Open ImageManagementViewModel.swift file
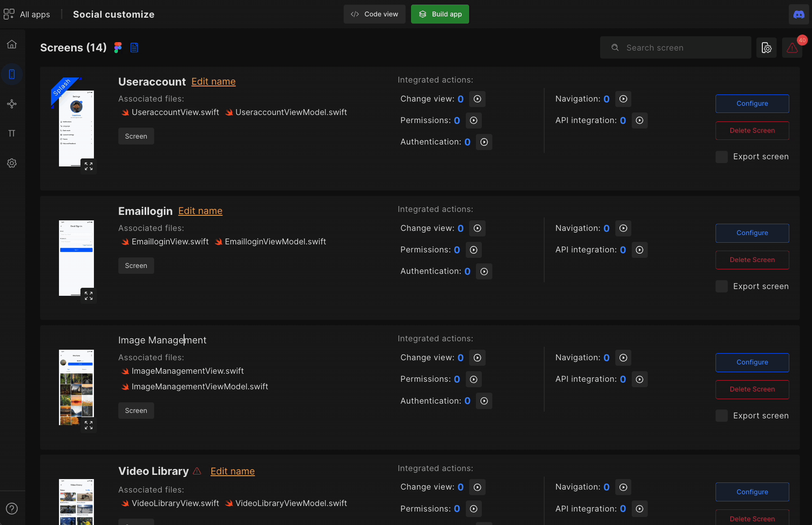Screen dimensions: 812x525 click(x=195, y=387)
